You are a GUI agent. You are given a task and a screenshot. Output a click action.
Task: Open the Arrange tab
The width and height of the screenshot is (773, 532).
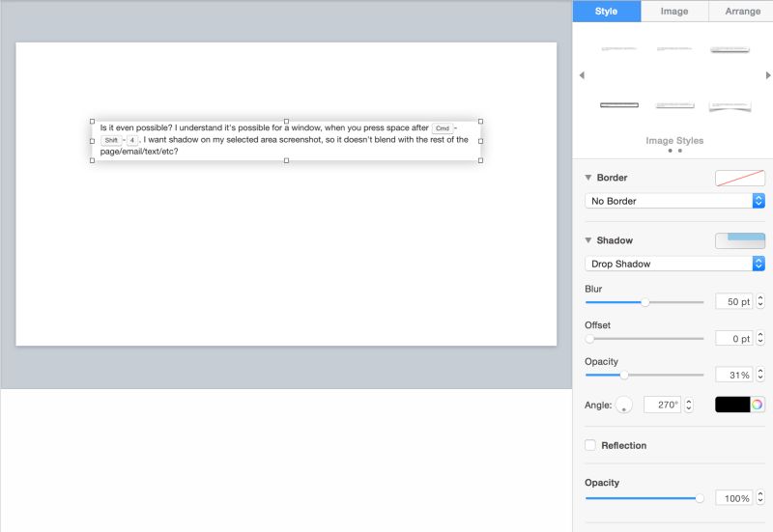point(742,11)
